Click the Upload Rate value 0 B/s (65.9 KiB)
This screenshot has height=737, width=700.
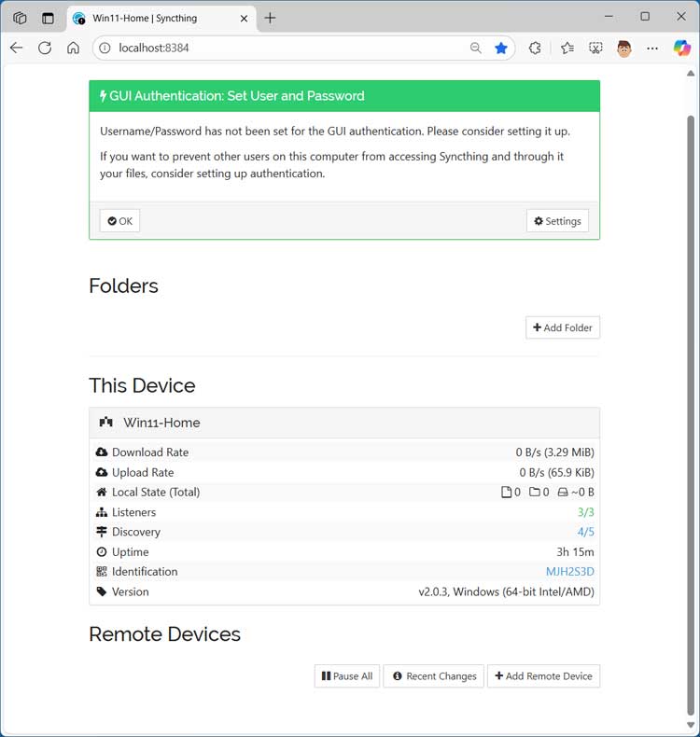point(556,472)
